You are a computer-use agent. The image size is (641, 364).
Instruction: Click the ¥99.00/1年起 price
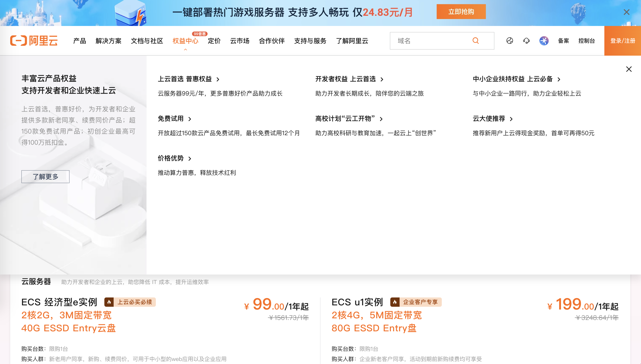click(276, 304)
